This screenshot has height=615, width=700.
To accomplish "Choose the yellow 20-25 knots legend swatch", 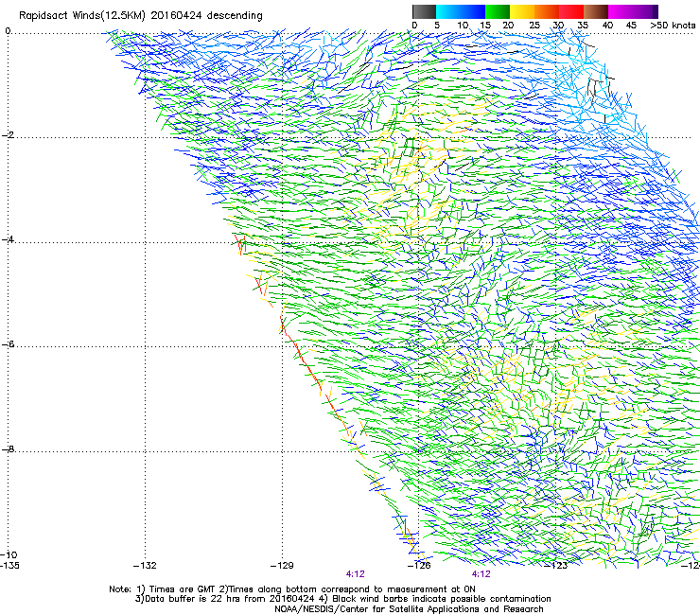I will point(522,11).
